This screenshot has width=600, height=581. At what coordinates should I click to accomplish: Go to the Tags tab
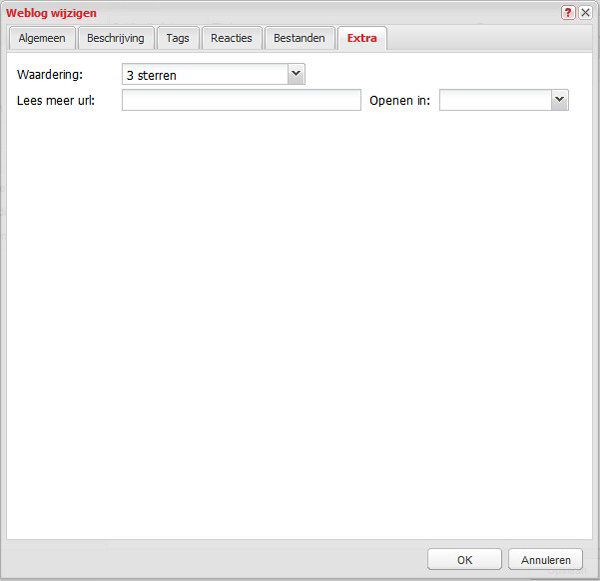[178, 38]
